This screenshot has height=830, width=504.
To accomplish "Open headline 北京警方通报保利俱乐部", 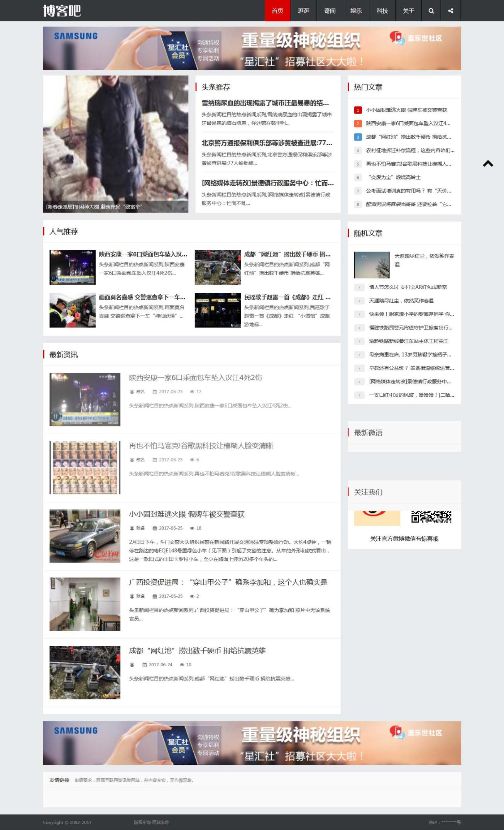I will point(267,143).
